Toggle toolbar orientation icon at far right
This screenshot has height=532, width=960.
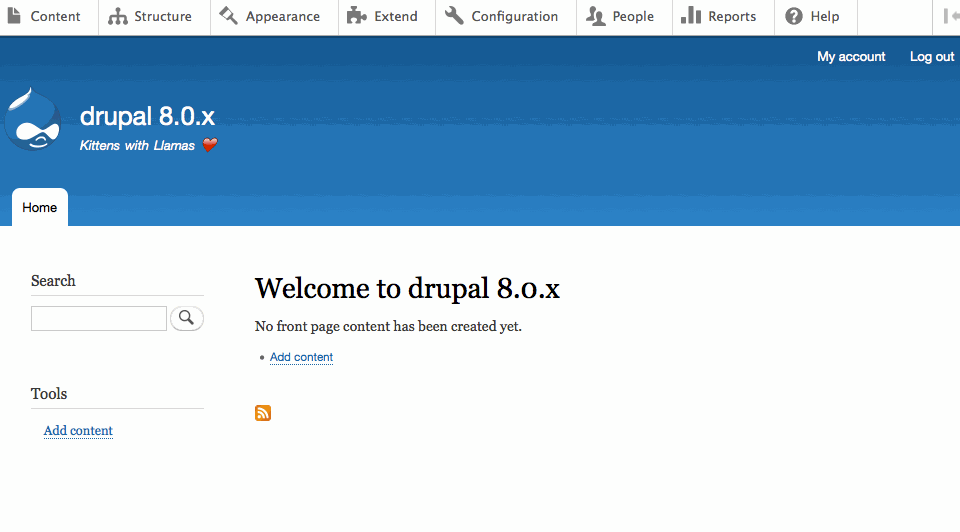(951, 17)
